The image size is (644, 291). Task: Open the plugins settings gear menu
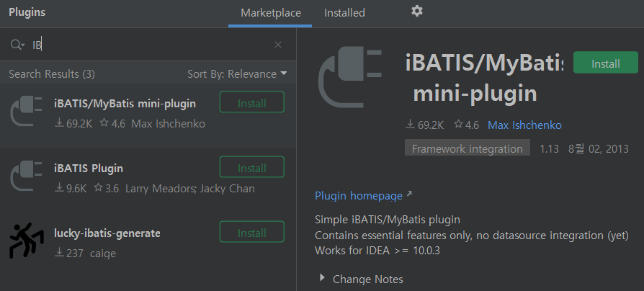[x=417, y=12]
